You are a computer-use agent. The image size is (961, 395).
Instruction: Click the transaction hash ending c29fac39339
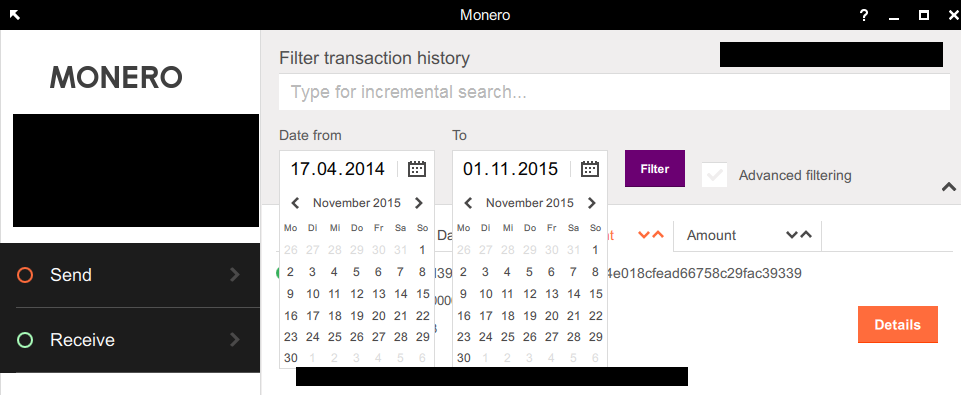click(x=705, y=273)
